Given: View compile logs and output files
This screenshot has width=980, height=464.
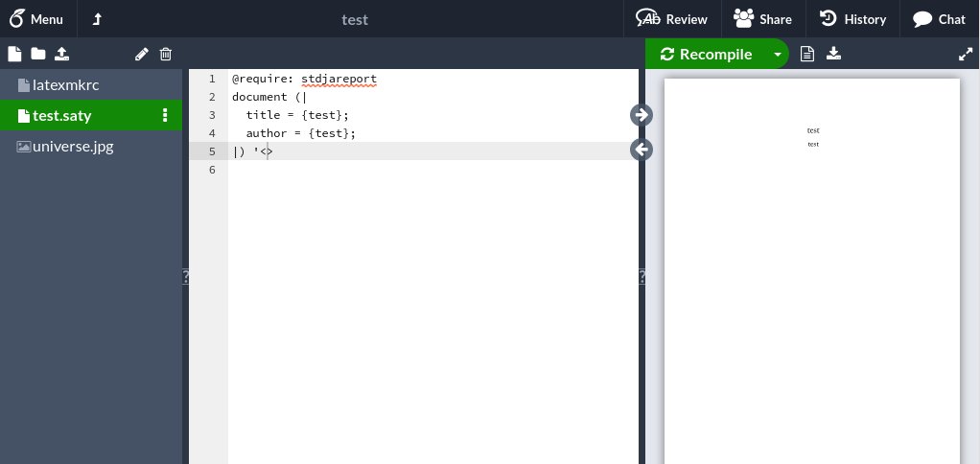Looking at the screenshot, I should [x=807, y=55].
